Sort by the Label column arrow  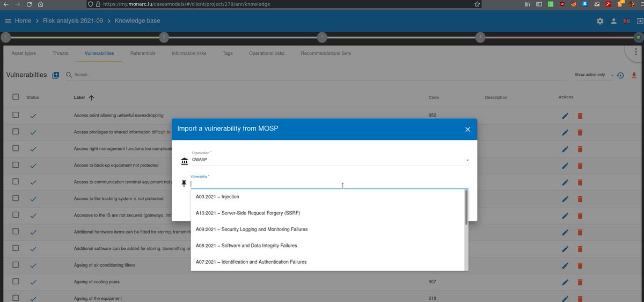tap(91, 98)
